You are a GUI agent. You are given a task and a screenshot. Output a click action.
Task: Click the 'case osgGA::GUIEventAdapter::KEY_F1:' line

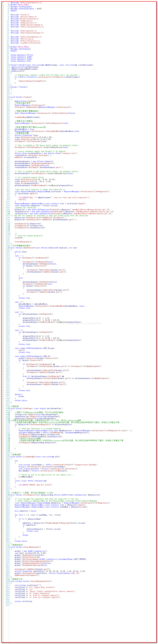coord(33,356)
